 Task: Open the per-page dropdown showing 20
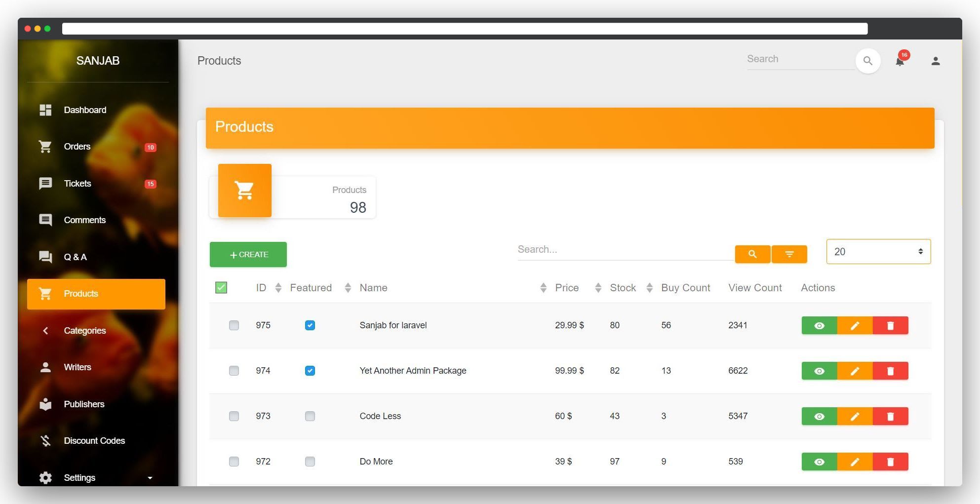tap(878, 252)
